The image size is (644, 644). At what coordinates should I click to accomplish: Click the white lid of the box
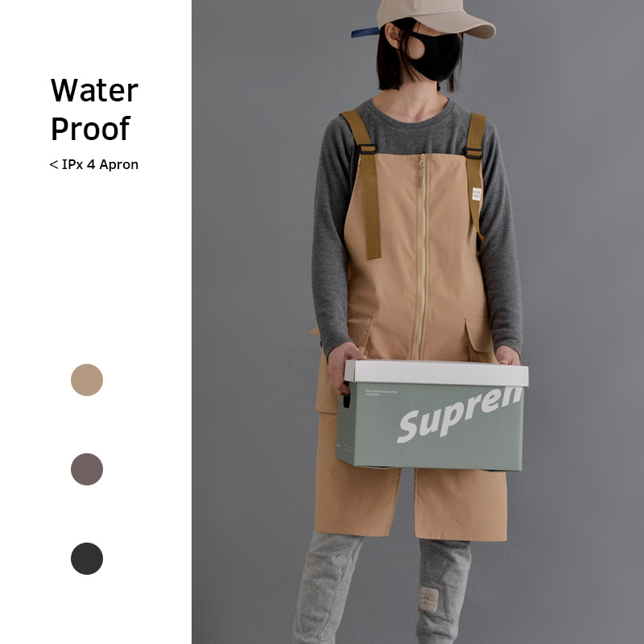(436, 373)
